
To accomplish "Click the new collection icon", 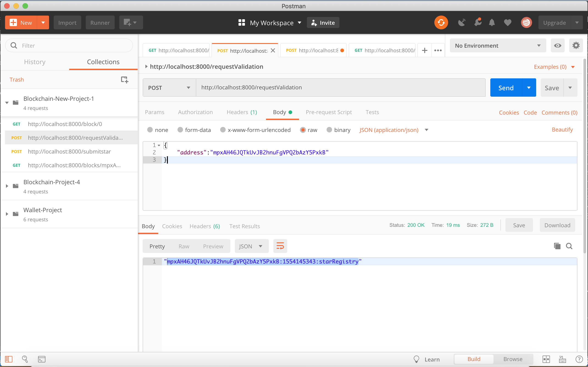I will pyautogui.click(x=124, y=80).
